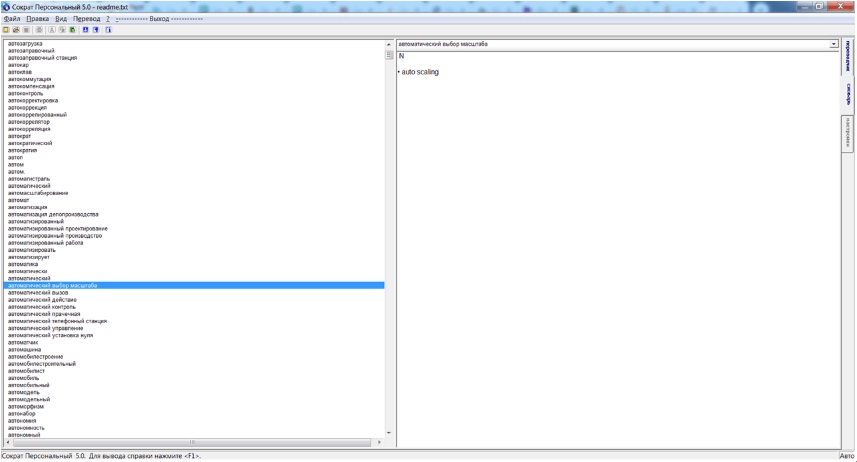Open the Файл menu
The image size is (857, 462).
(x=13, y=19)
